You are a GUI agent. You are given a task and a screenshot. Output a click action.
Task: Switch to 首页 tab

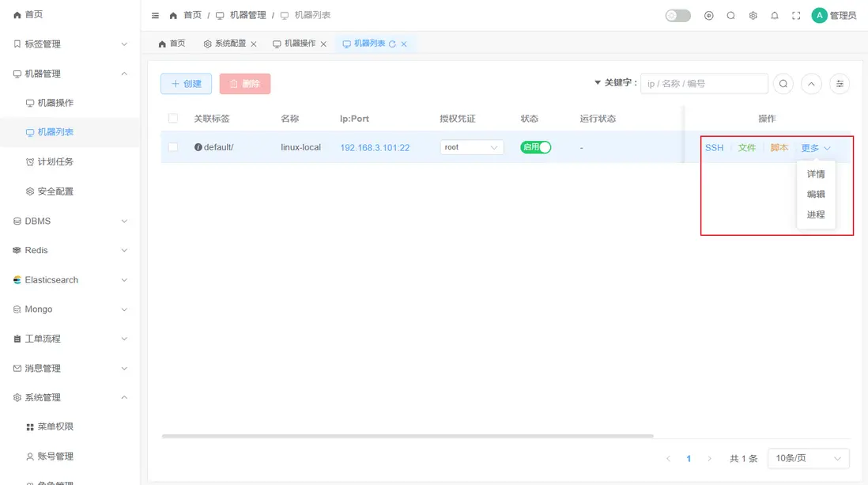[x=172, y=44]
